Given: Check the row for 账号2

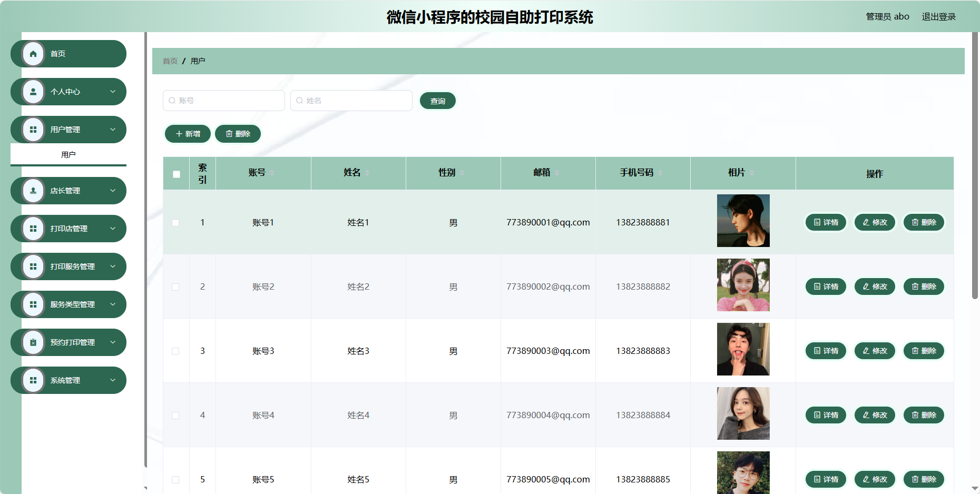Looking at the screenshot, I should [x=175, y=287].
